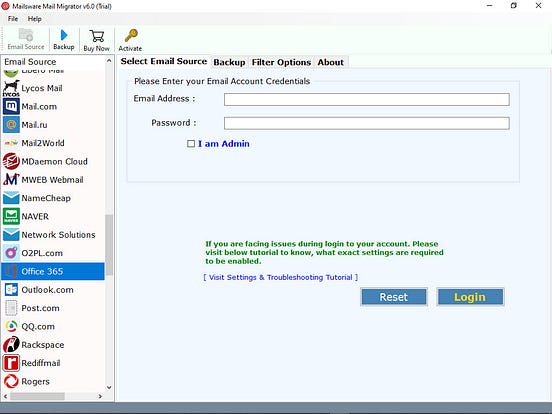
Task: Select Network Solutions label in list
Action: click(x=58, y=234)
